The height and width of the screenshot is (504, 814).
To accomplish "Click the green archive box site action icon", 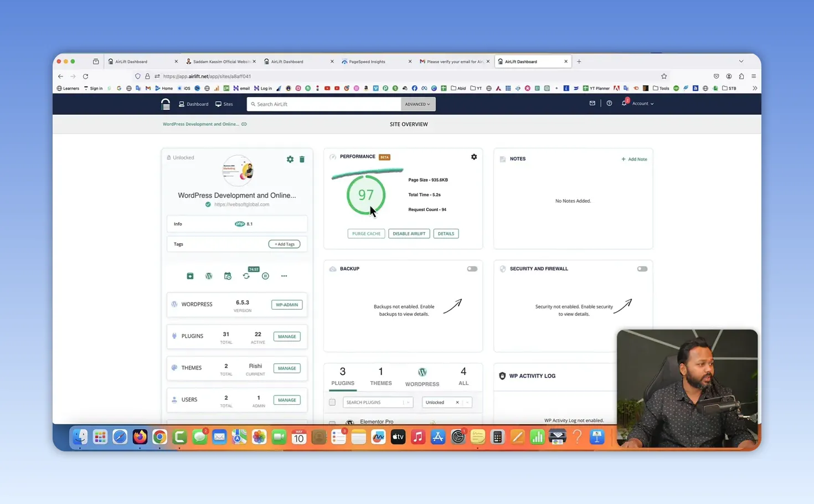I will [x=190, y=276].
